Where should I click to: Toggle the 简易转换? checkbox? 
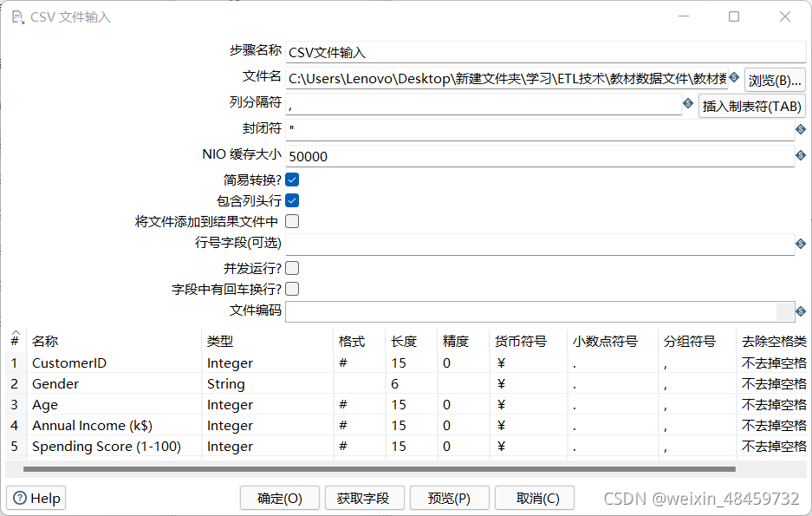point(292,180)
